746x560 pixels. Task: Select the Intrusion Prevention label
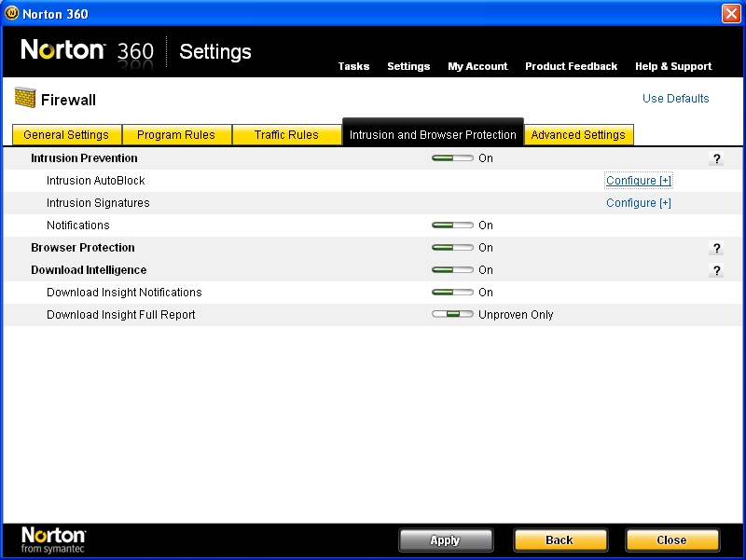(x=84, y=158)
